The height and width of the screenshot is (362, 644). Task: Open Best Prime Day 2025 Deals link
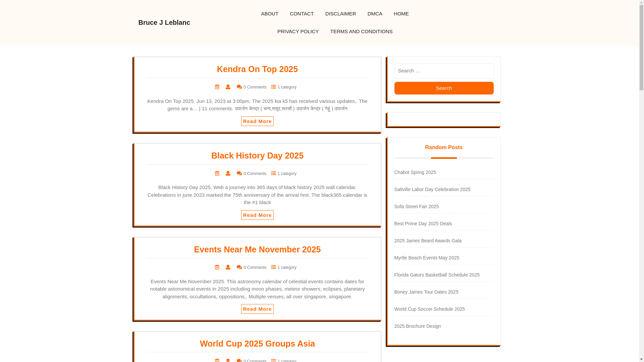pyautogui.click(x=423, y=224)
